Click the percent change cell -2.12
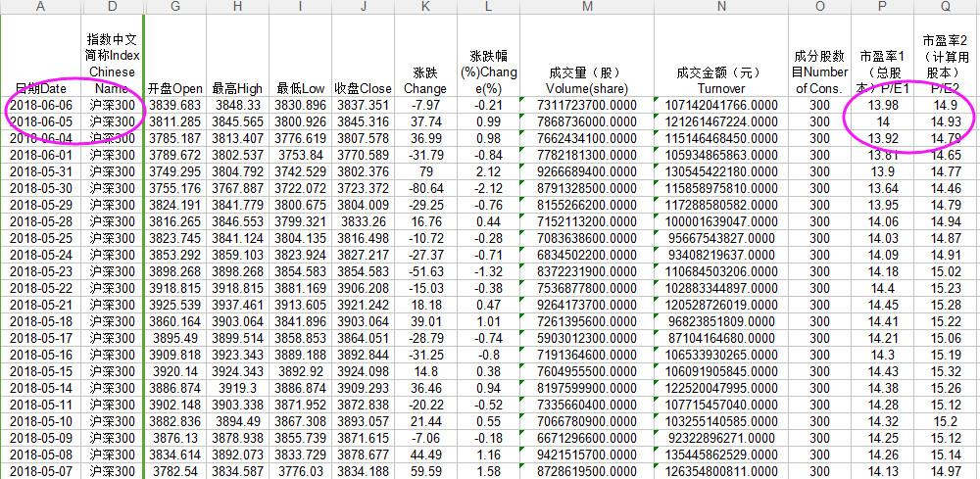 click(487, 188)
